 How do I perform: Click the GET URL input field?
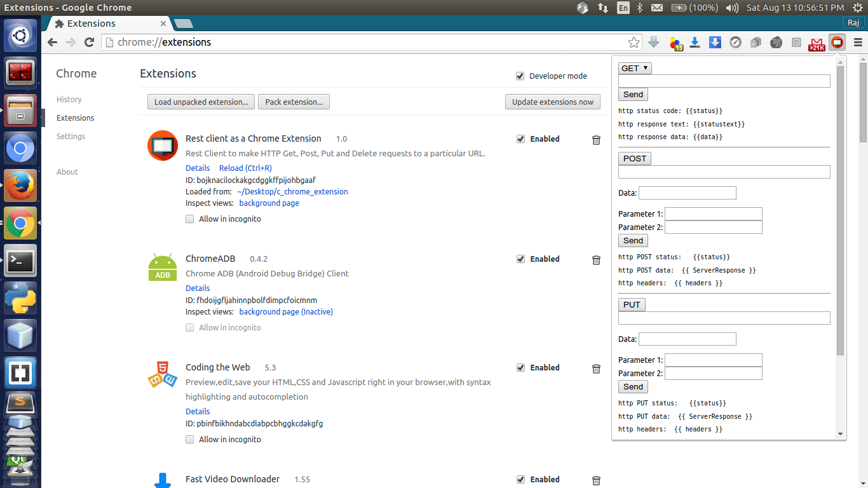pyautogui.click(x=724, y=81)
